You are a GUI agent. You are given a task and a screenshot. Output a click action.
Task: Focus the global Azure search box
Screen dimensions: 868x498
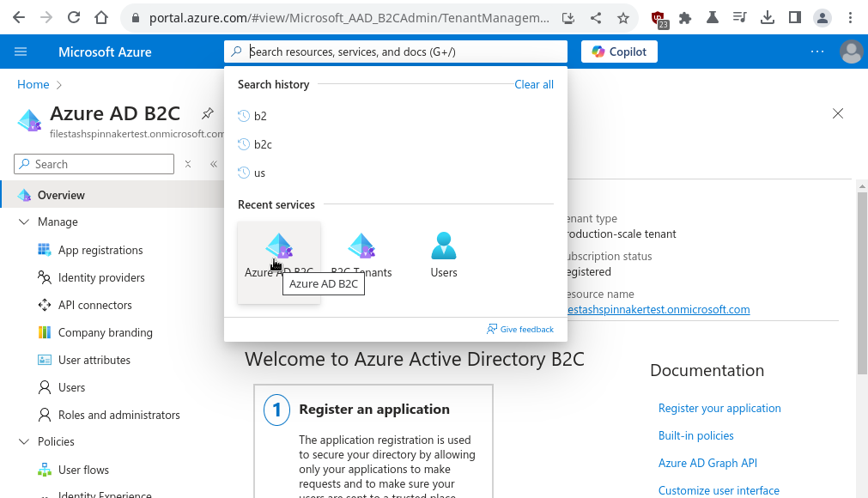point(396,52)
